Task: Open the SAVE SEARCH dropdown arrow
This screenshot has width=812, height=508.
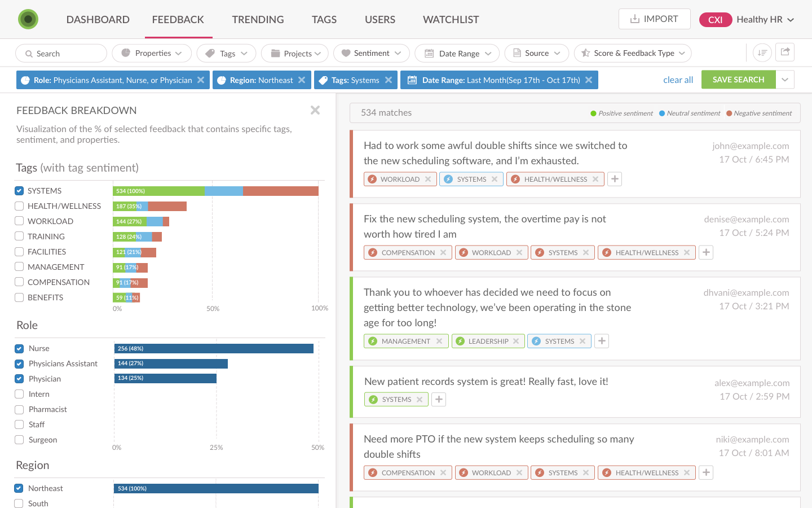Action: [x=785, y=80]
